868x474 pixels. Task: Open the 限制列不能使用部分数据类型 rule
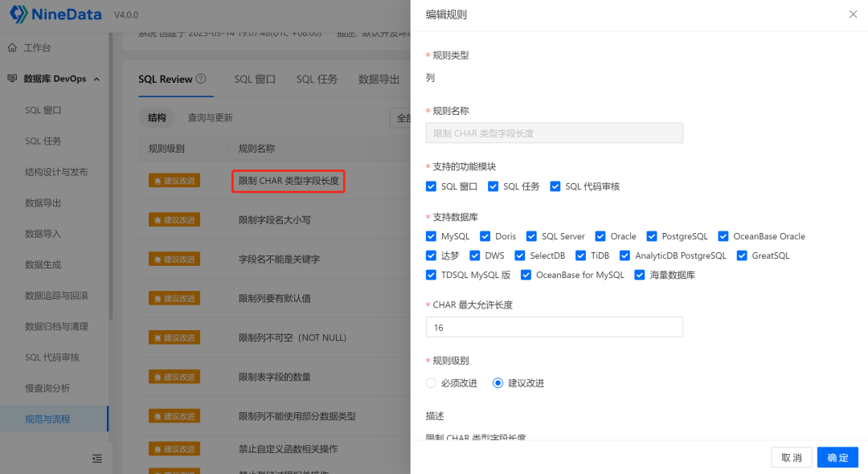297,416
